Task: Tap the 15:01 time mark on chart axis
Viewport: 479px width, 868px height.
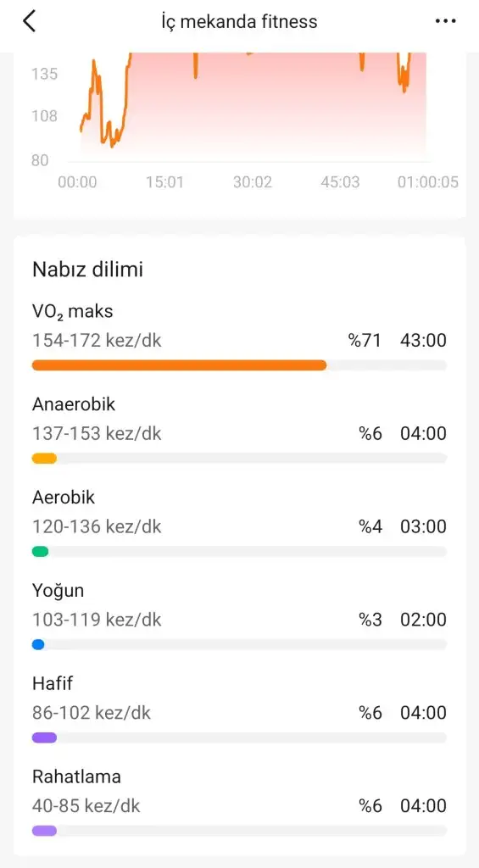Action: (x=164, y=182)
